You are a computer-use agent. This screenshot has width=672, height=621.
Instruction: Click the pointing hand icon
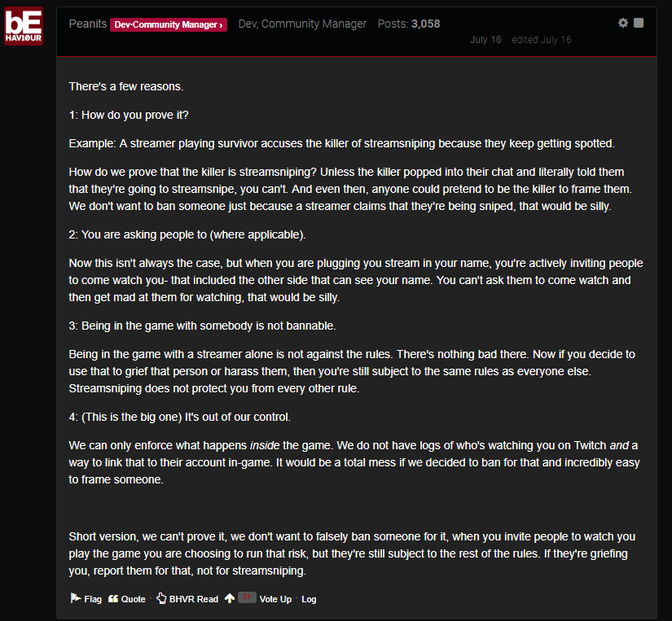pyautogui.click(x=161, y=598)
